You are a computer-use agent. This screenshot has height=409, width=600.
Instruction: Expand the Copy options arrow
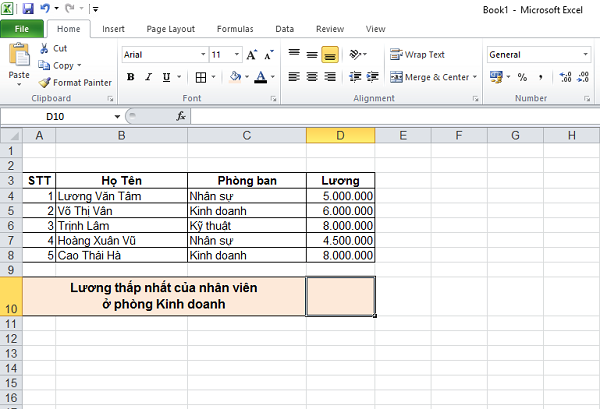point(79,65)
